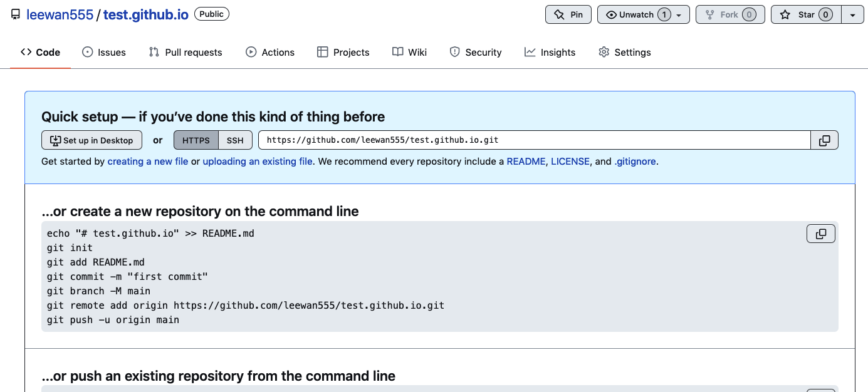Viewport: 868px width, 392px height.
Task: Click the Pull requests branch icon
Action: 154,52
